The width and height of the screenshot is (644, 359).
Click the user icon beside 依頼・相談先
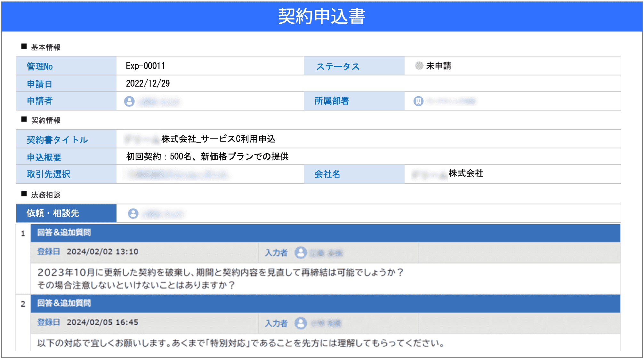click(133, 213)
